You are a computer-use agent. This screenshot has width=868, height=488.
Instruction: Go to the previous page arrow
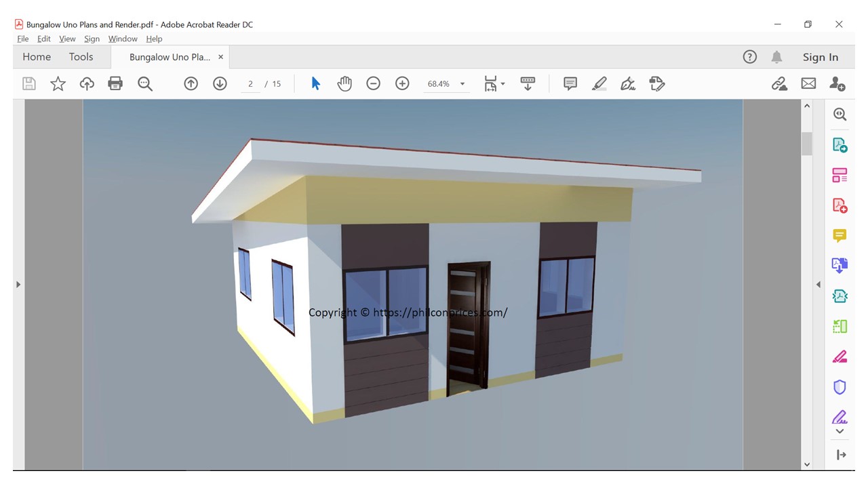[x=191, y=83]
